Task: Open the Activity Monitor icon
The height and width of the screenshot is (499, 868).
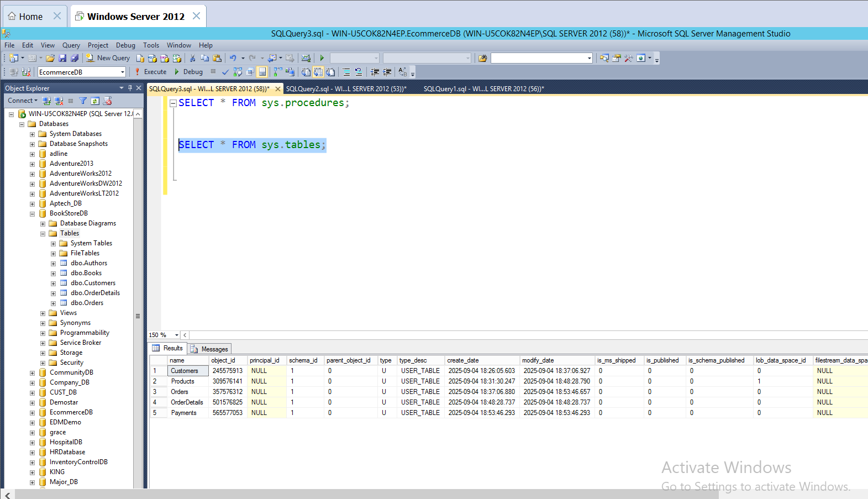Action: pos(306,58)
